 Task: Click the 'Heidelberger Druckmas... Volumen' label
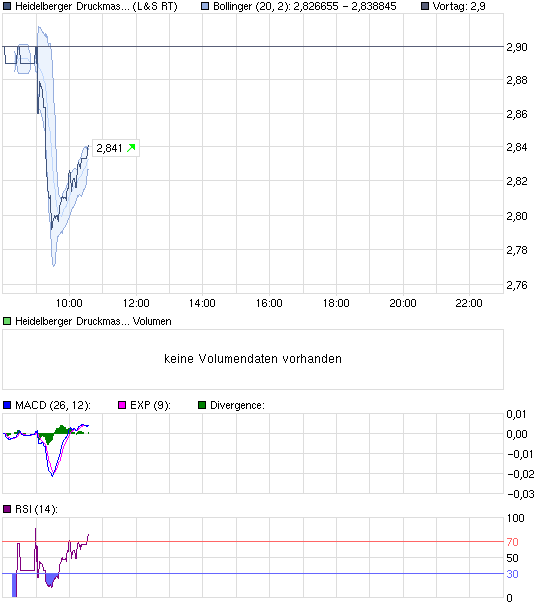93,321
